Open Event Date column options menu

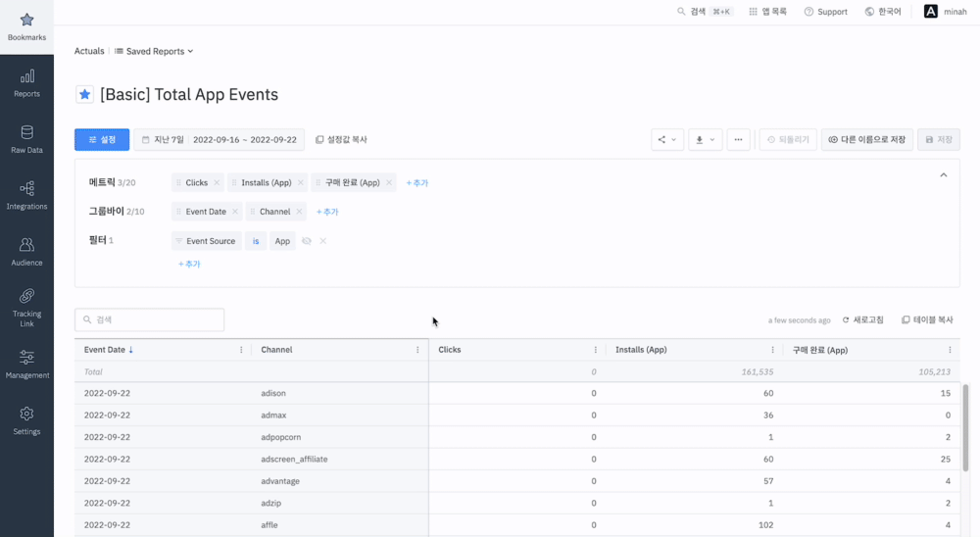[x=241, y=350]
